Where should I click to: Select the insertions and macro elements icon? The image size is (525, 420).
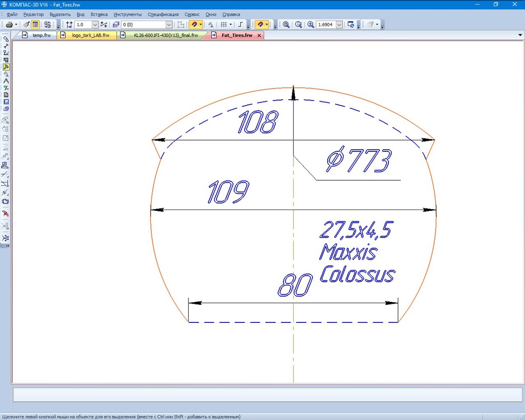pos(6,109)
